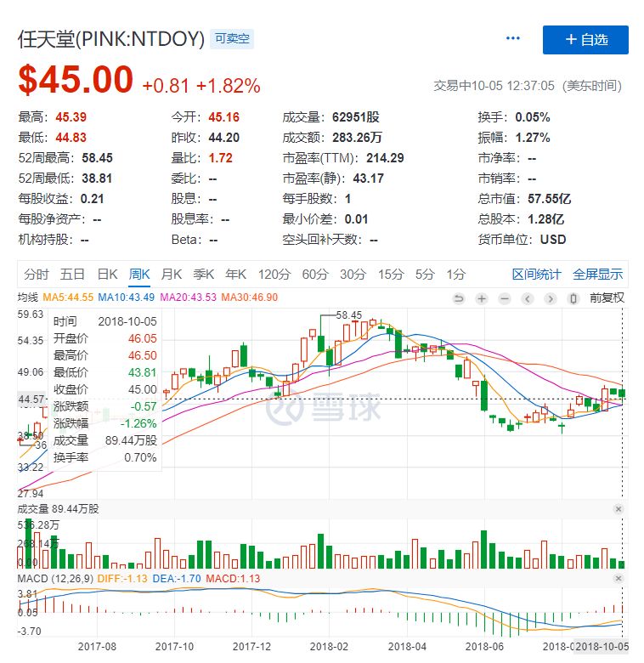Click the 2018-10-05 date axis label
Screen dimensions: 644x663
pos(602,647)
